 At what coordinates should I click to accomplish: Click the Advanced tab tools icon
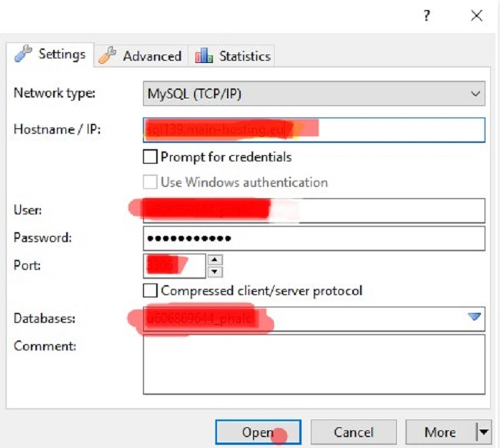[108, 55]
